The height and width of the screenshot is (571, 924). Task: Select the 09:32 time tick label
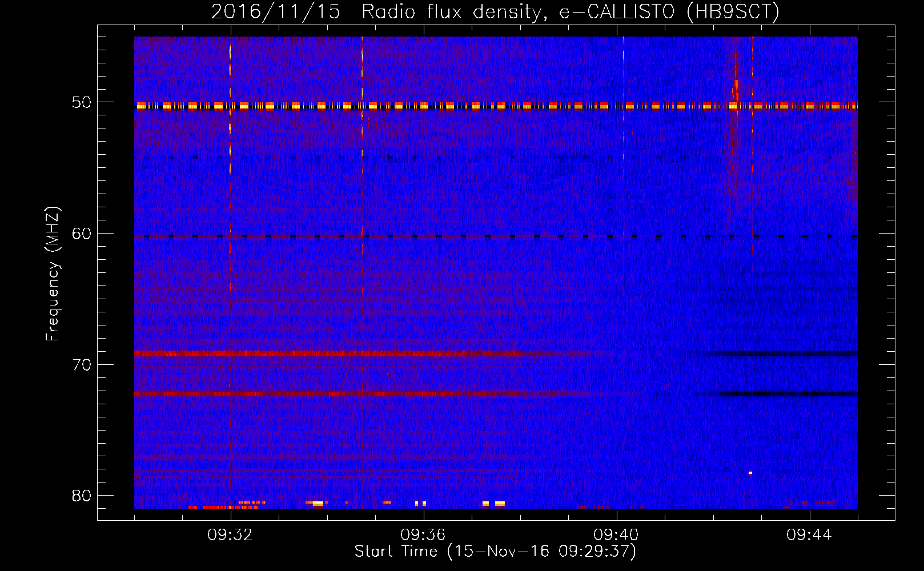click(230, 535)
